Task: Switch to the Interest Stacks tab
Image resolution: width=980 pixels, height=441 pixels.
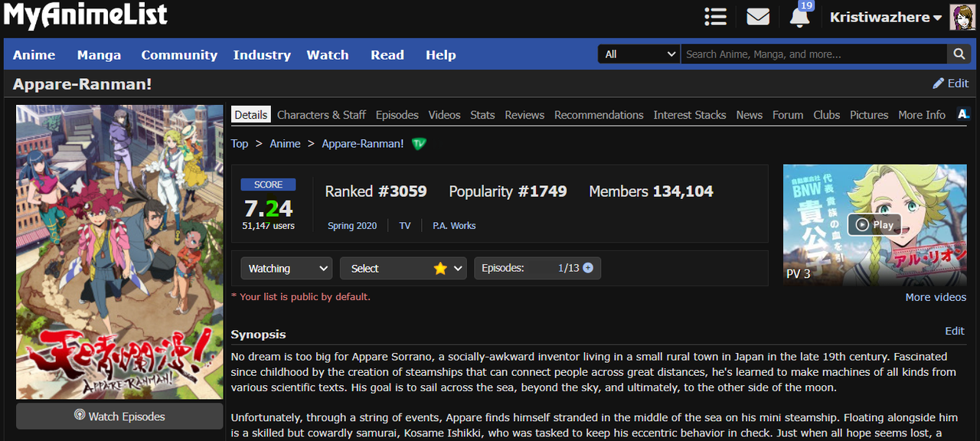Action: point(690,115)
